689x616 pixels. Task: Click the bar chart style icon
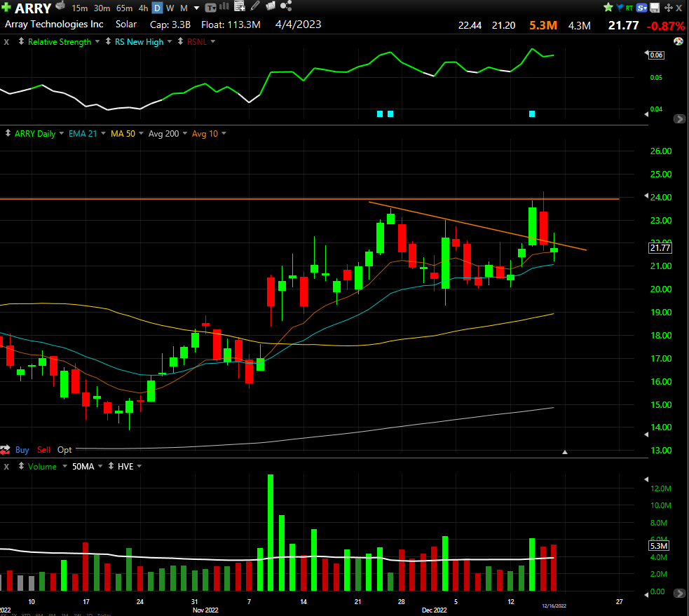pyautogui.click(x=224, y=6)
